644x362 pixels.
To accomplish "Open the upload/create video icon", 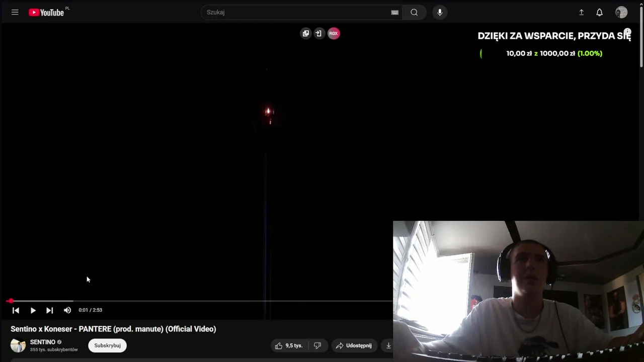I will pos(581,13).
